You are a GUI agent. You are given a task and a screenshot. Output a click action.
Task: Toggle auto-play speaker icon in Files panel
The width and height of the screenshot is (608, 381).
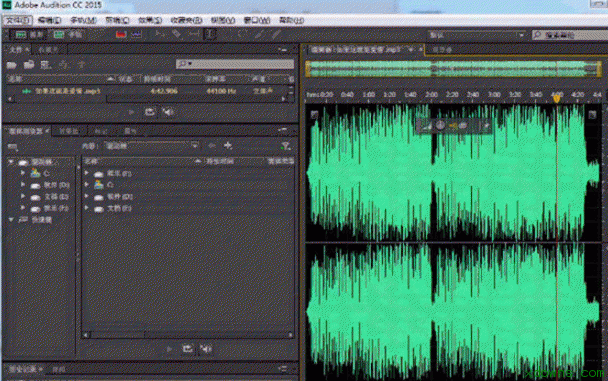(x=168, y=112)
